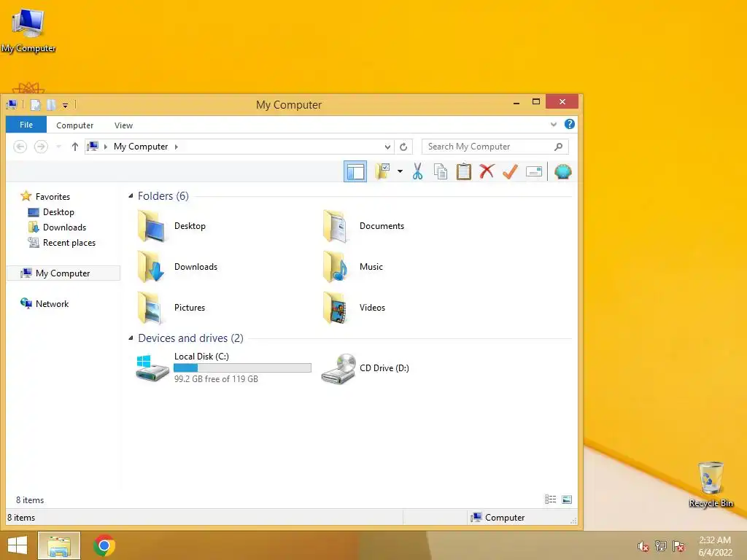Image resolution: width=747 pixels, height=560 pixels.
Task: Launch Google Chrome from the taskbar
Action: pos(104,545)
